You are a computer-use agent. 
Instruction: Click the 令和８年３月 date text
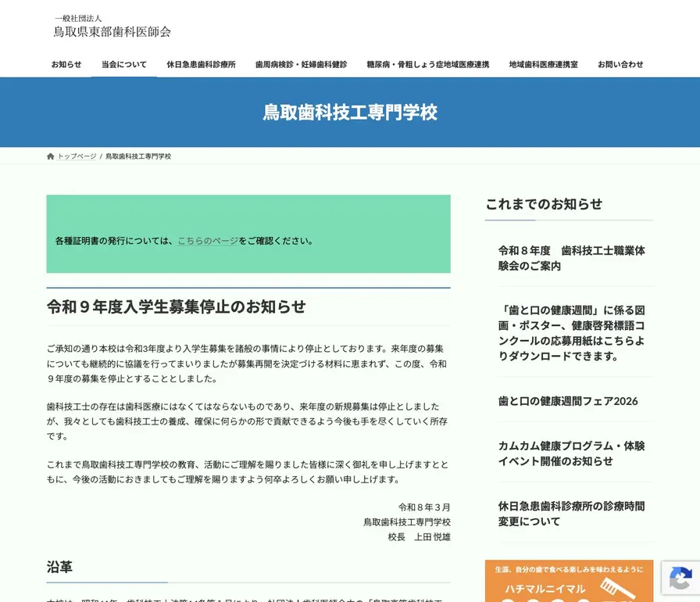(424, 507)
